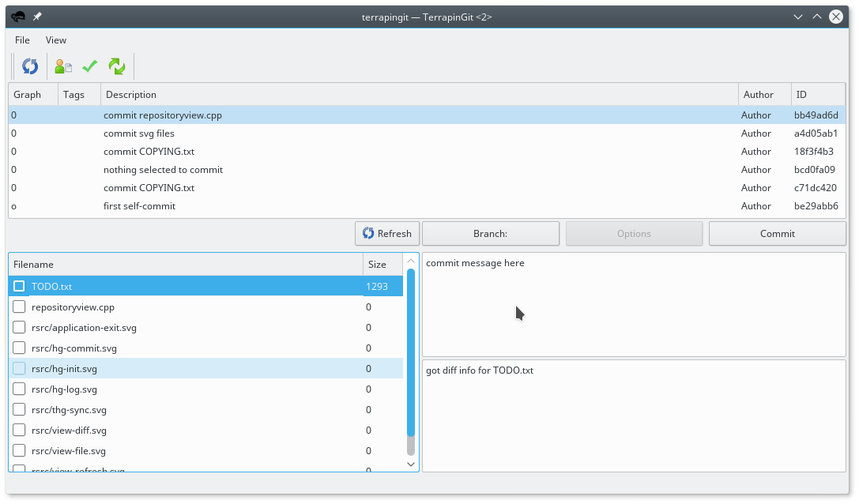The height and width of the screenshot is (504, 859).
Task: Click commit ID 18f3f4b3
Action: 814,151
